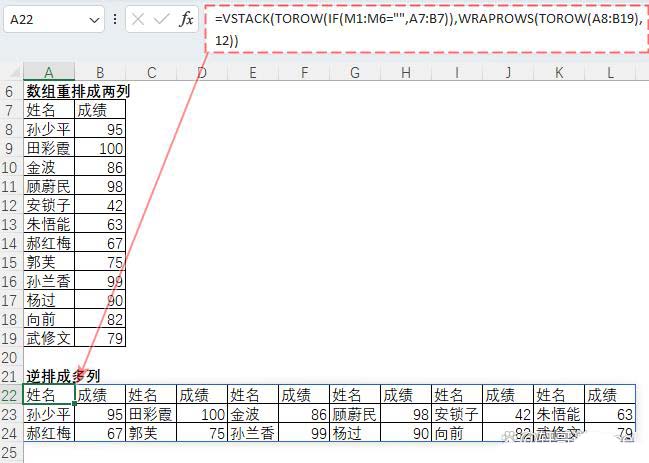
Task: Click the score 100 in column B
Action: [100, 148]
